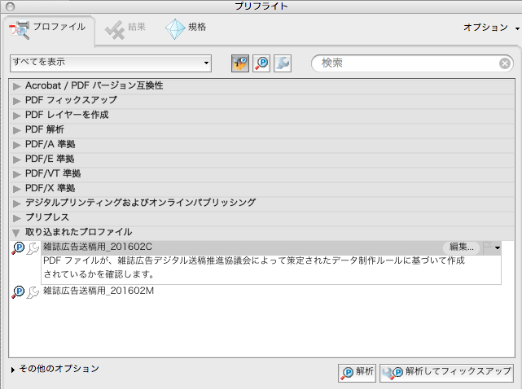Open the オプション menu
Image resolution: width=522 pixels, height=389 pixels.
tap(491, 27)
